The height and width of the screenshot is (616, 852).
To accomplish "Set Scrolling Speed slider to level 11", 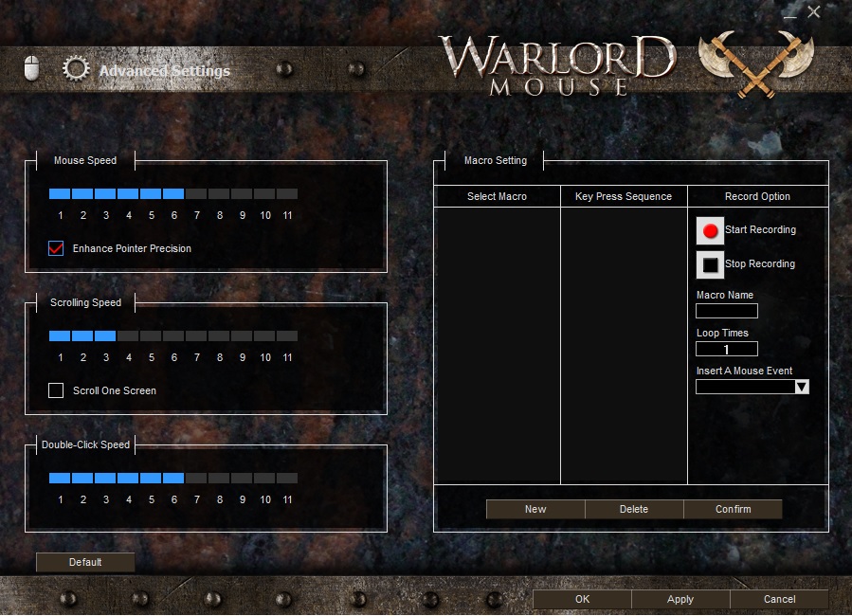I will 287,336.
